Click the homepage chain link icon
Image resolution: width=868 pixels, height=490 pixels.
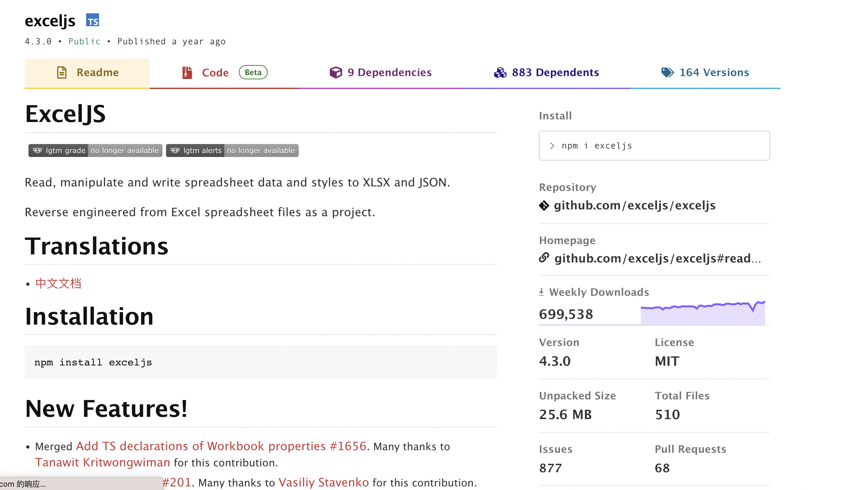544,258
